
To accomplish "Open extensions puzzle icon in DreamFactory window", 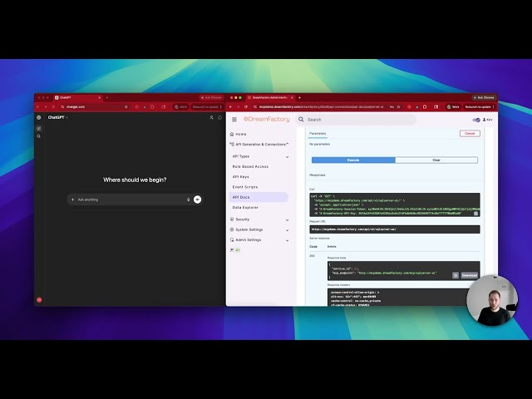I will (425, 107).
